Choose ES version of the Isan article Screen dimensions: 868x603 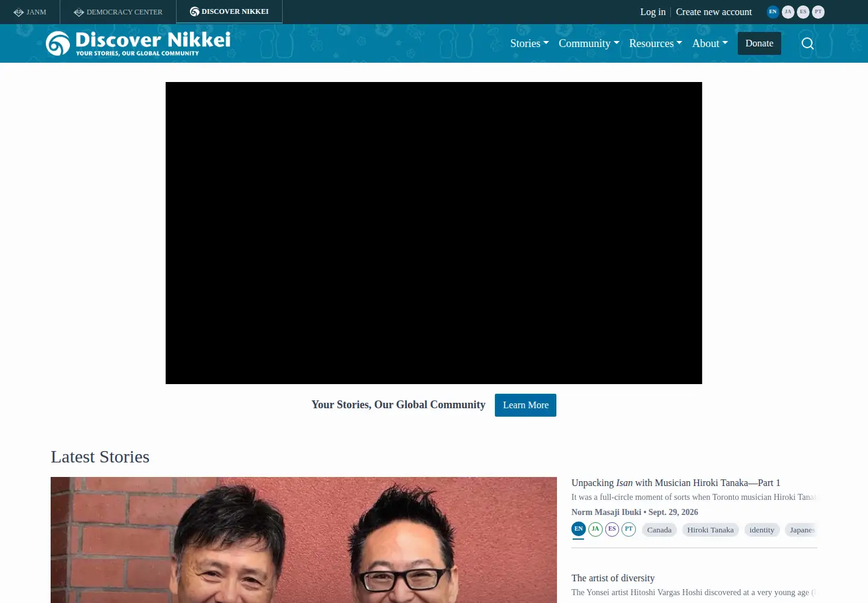[612, 529]
